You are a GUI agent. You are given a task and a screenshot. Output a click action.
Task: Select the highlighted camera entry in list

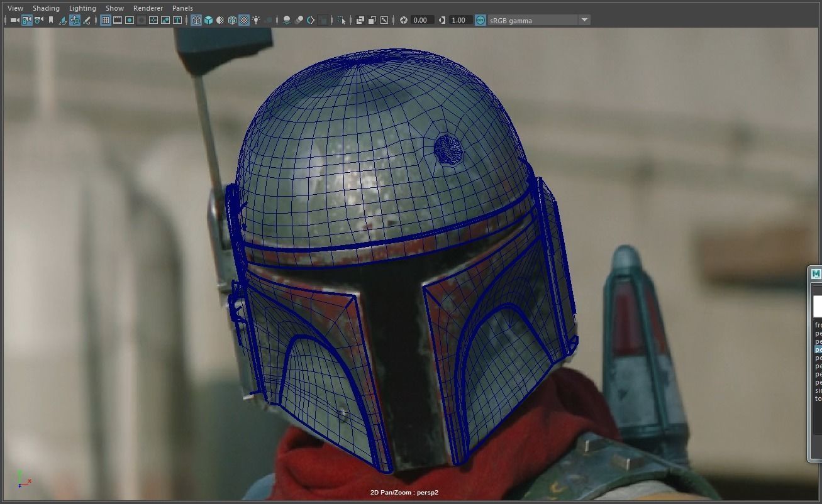pos(818,349)
